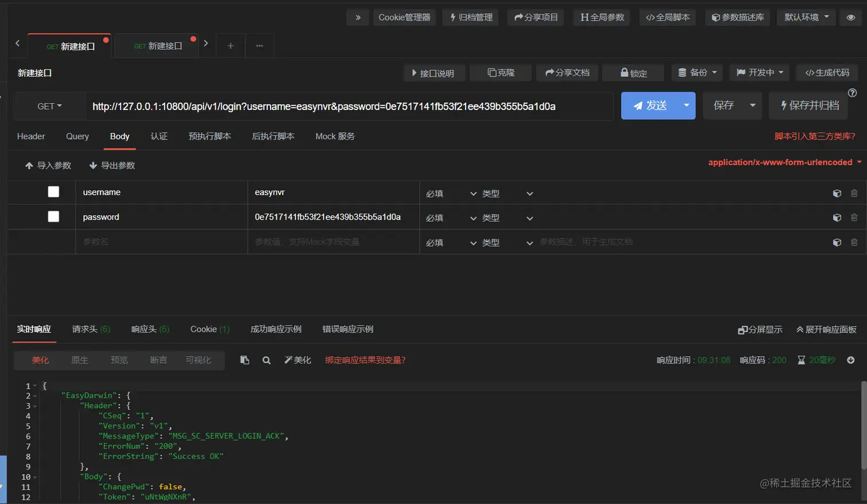Switch to the first 新建接口 tab
Image resolution: width=867 pixels, height=504 pixels.
[70, 46]
